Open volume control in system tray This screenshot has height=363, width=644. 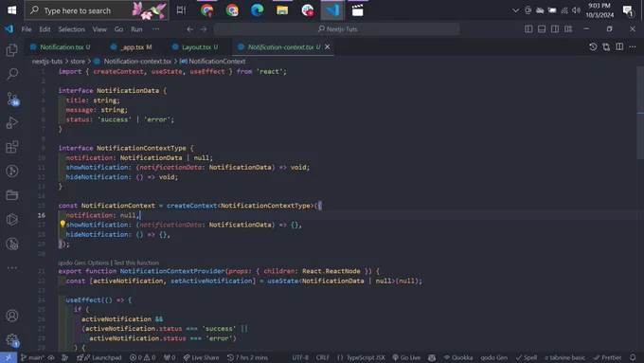pos(576,10)
